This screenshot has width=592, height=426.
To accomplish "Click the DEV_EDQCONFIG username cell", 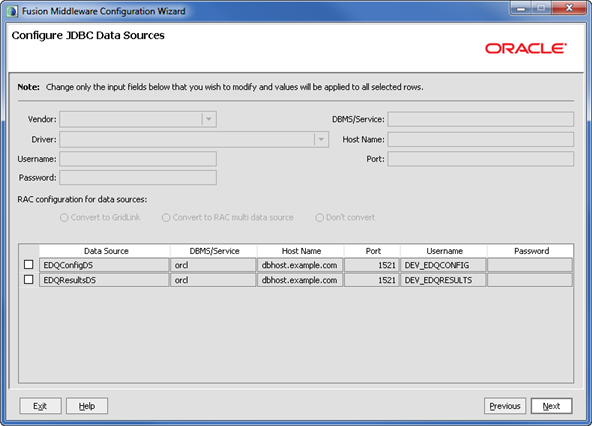I will (x=443, y=265).
